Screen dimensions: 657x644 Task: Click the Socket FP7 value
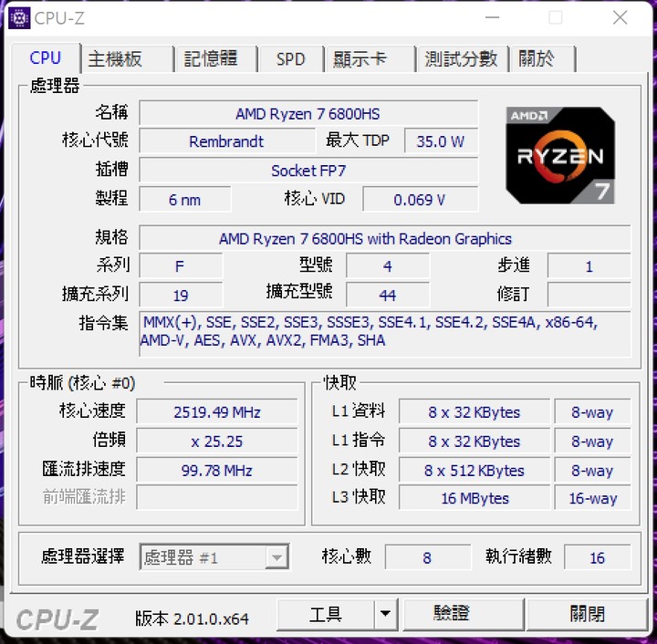308,170
